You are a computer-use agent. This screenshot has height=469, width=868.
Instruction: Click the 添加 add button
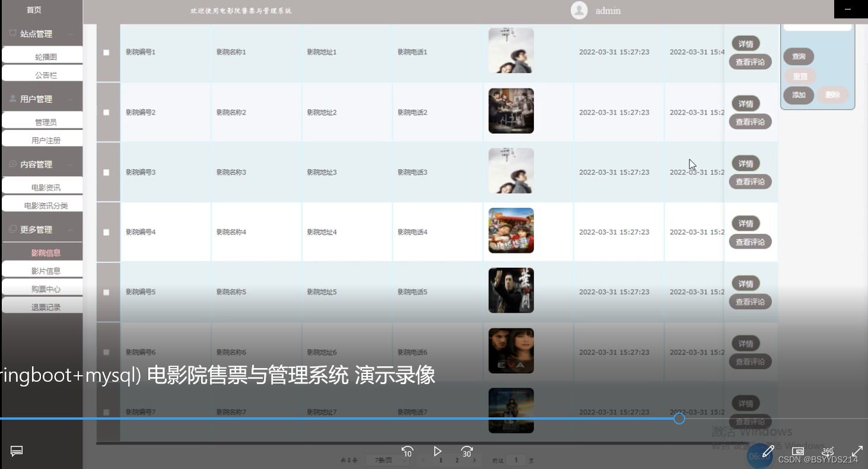(799, 95)
